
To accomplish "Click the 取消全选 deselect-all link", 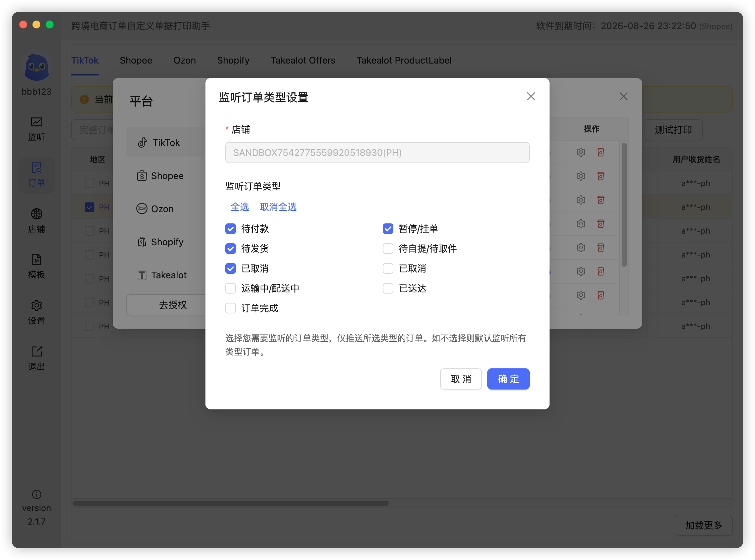I will point(278,207).
